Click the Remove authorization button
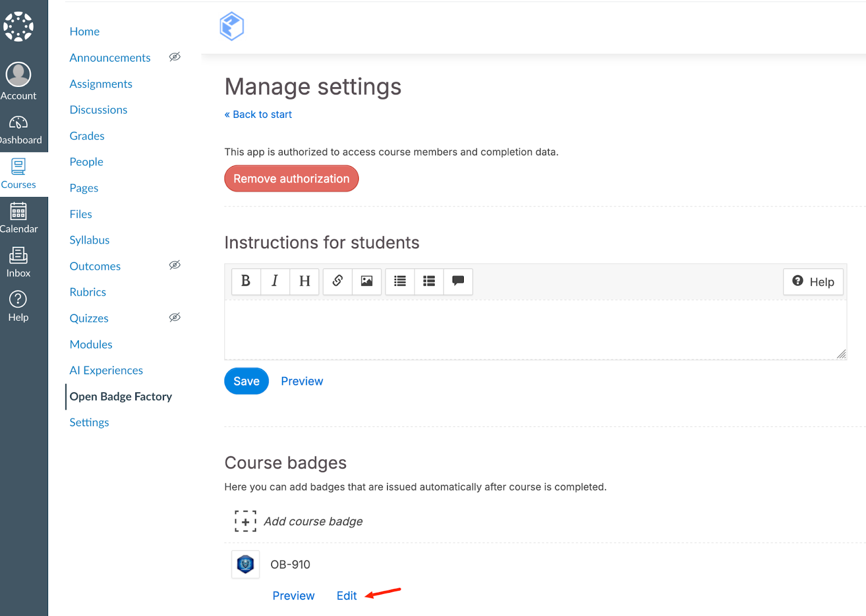The width and height of the screenshot is (866, 616). point(291,179)
